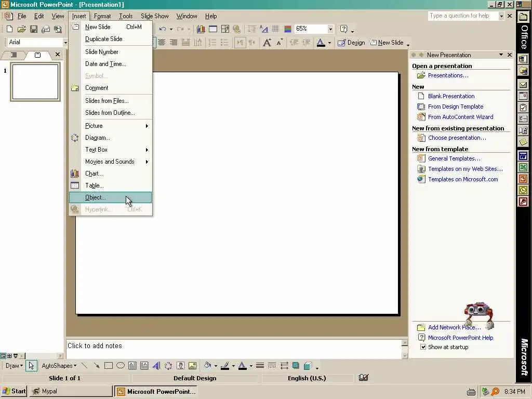
Task: Choose Duplicate Slide menu entry
Action: pyautogui.click(x=111, y=39)
